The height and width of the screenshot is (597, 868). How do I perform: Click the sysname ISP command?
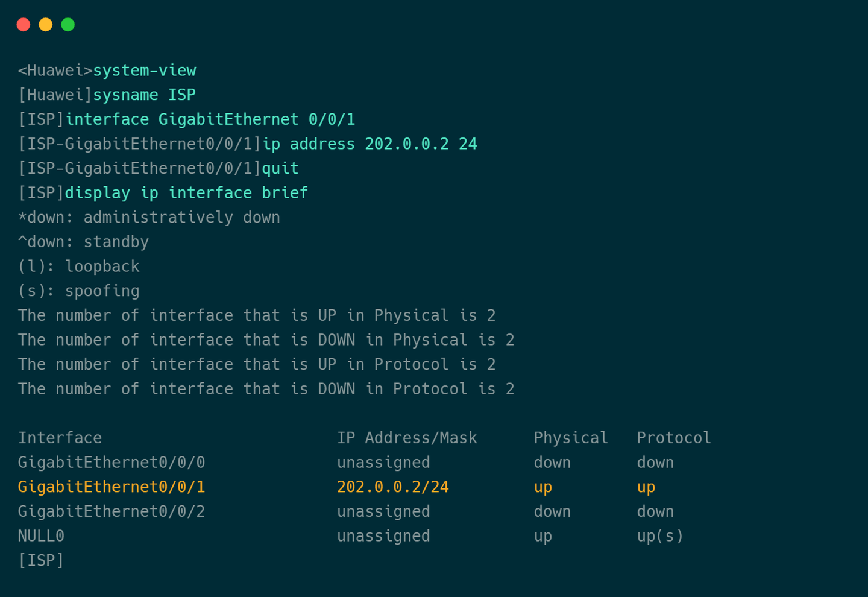click(x=144, y=95)
